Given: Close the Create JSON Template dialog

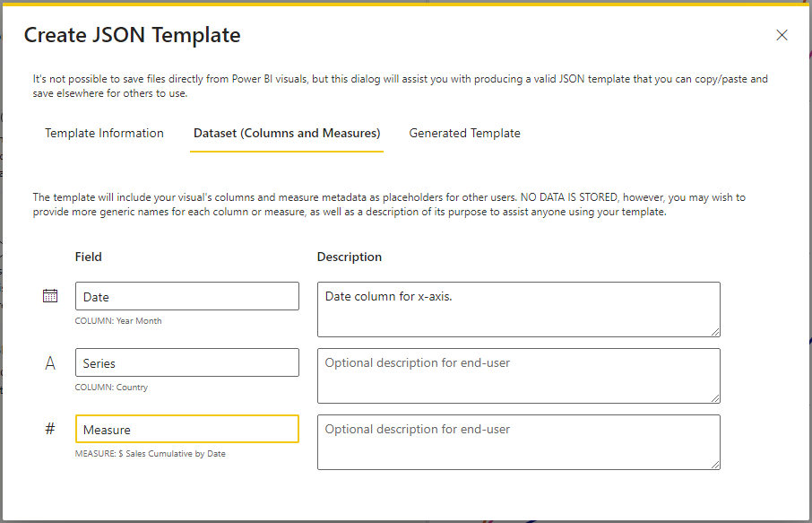Looking at the screenshot, I should 782,35.
